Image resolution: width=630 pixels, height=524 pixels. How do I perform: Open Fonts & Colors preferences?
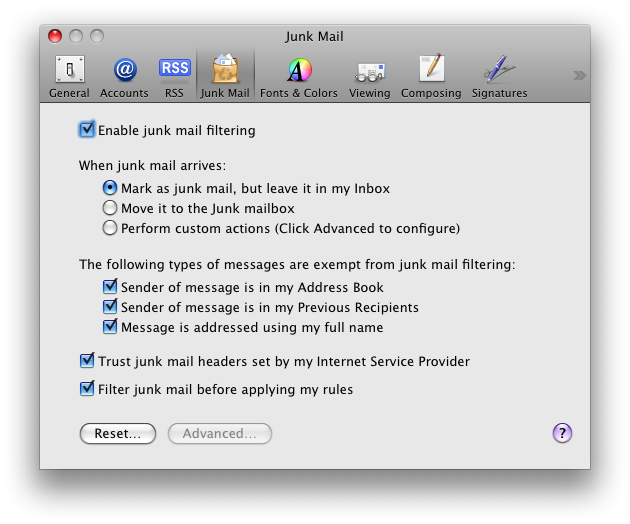[x=298, y=76]
